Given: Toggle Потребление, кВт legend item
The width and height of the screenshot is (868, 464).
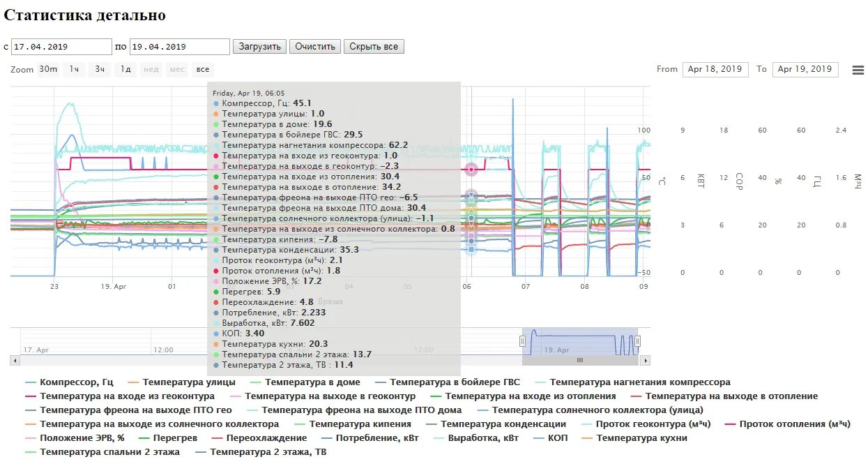Looking at the screenshot, I should 370,438.
